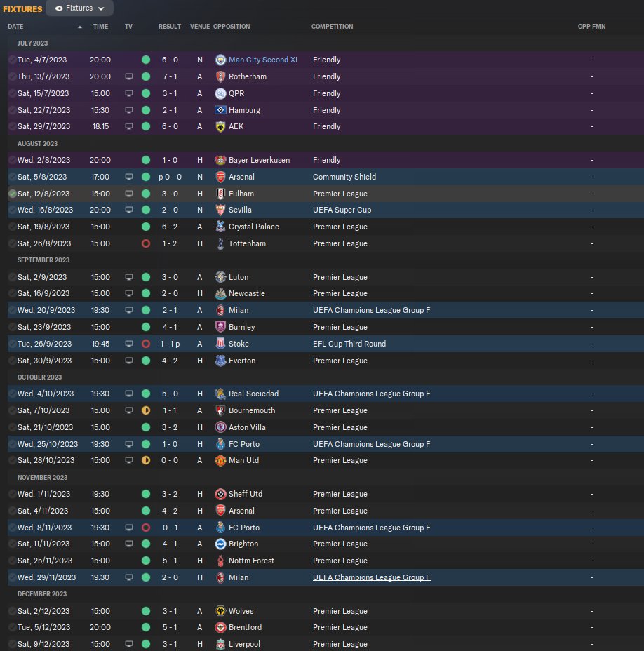This screenshot has height=651, width=644.
Task: Toggle the check beside Sat, 7/10/2023
Action: coord(13,410)
